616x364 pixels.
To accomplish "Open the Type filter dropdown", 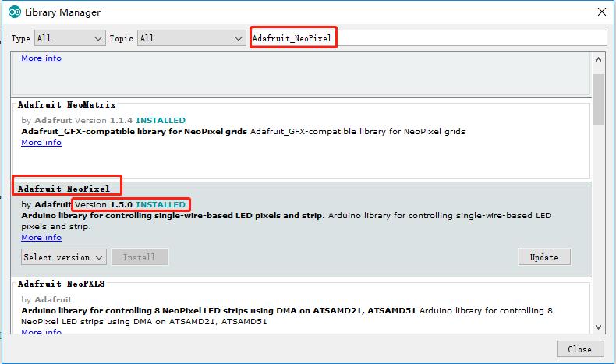I will coord(69,38).
